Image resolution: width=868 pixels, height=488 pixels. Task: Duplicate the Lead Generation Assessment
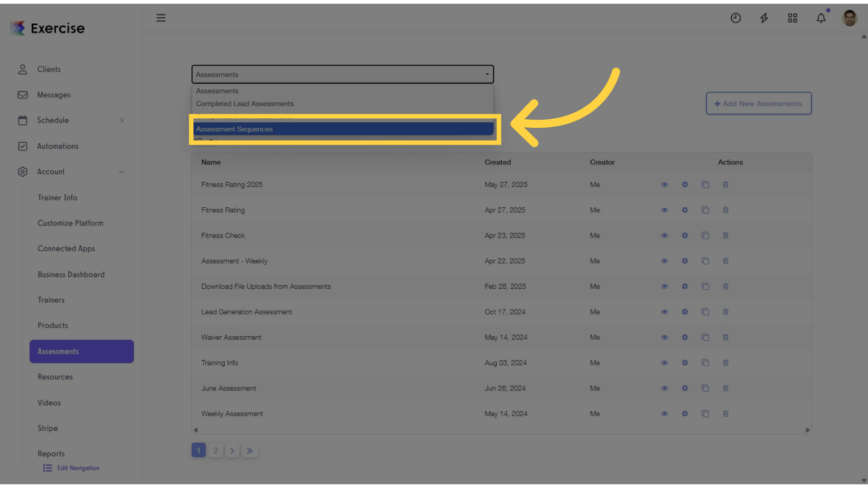click(705, 312)
